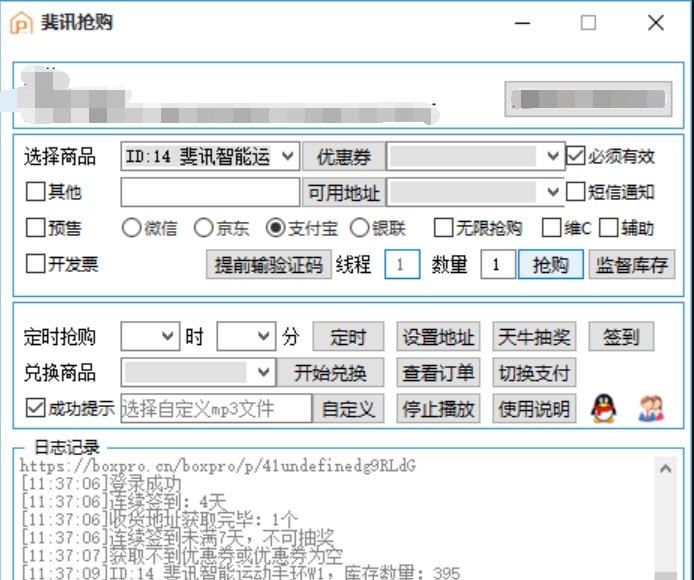This screenshot has width=694, height=580.
Task: Open 查看订单 button
Action: coord(438,373)
